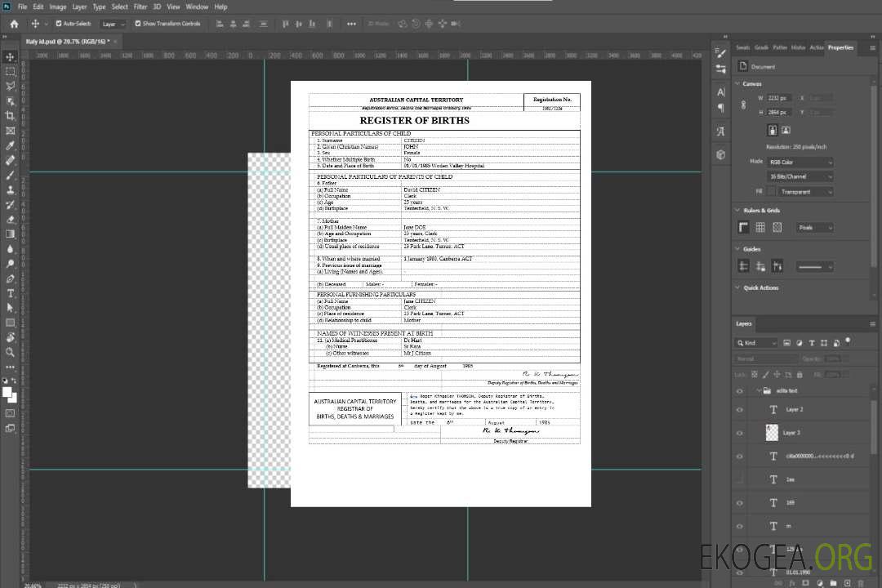Select the Move tool in the toolbar
882x588 pixels.
(11, 57)
